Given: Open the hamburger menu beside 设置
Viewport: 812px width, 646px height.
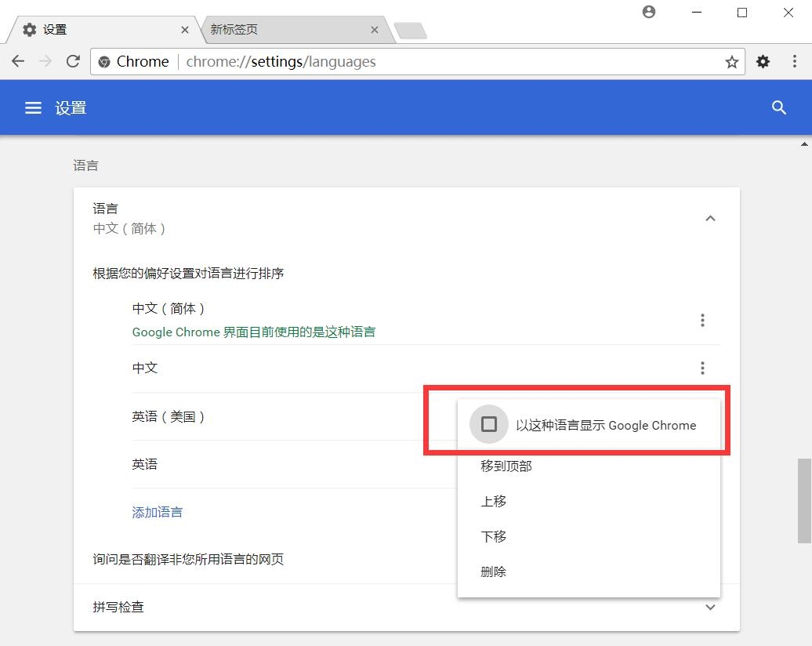Looking at the screenshot, I should click(33, 108).
